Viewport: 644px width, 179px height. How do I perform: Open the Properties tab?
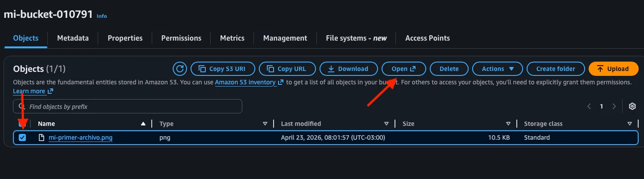125,38
